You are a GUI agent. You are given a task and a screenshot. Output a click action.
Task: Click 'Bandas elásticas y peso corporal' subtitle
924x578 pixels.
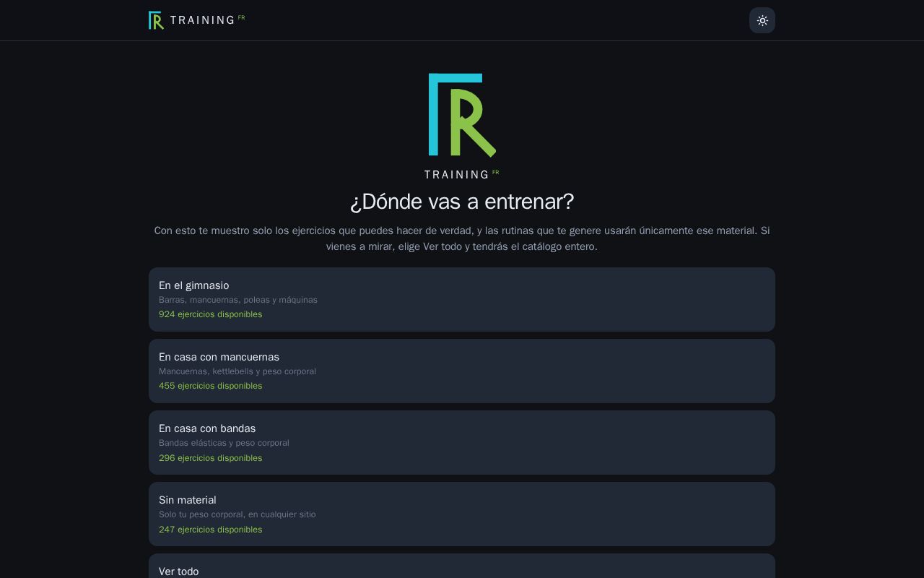[x=224, y=443]
